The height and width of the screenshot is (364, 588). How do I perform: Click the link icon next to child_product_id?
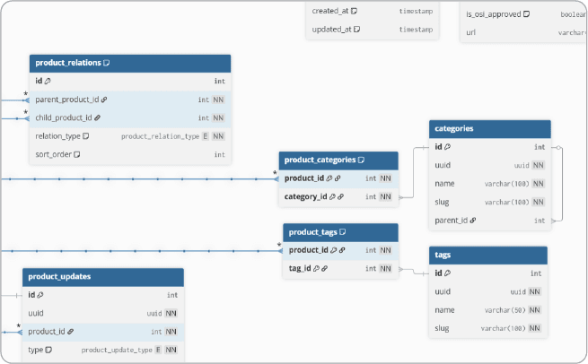(97, 117)
